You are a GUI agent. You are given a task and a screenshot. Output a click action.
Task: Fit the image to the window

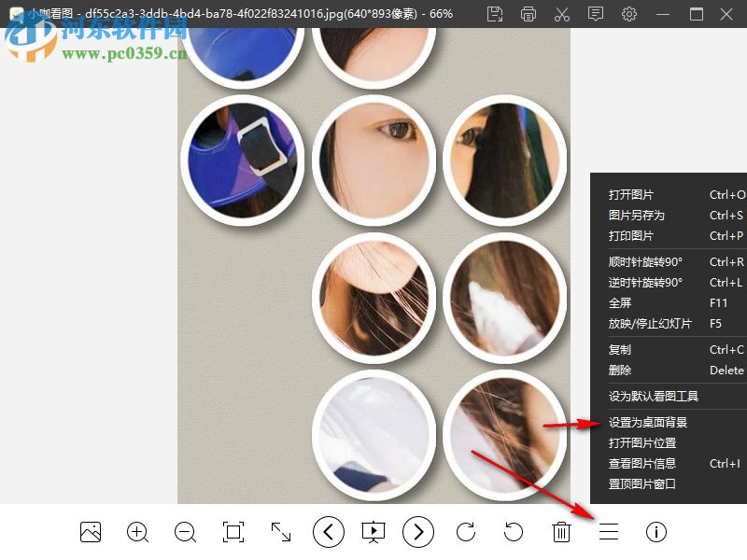(233, 532)
